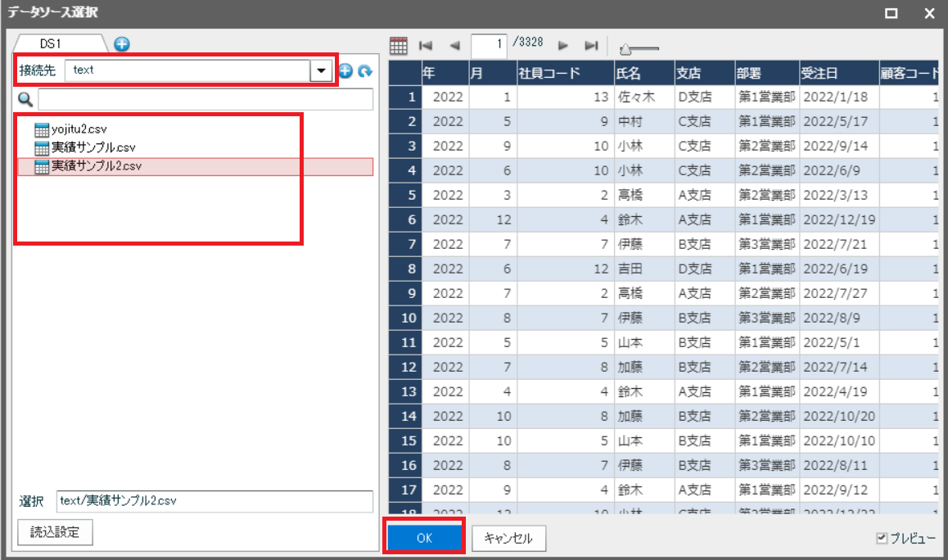Click the yojitu2.csv file icon
Screen dimensions: 948x560
coord(42,129)
